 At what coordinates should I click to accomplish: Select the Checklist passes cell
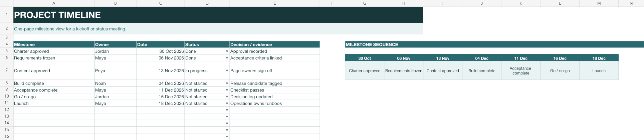[275, 90]
